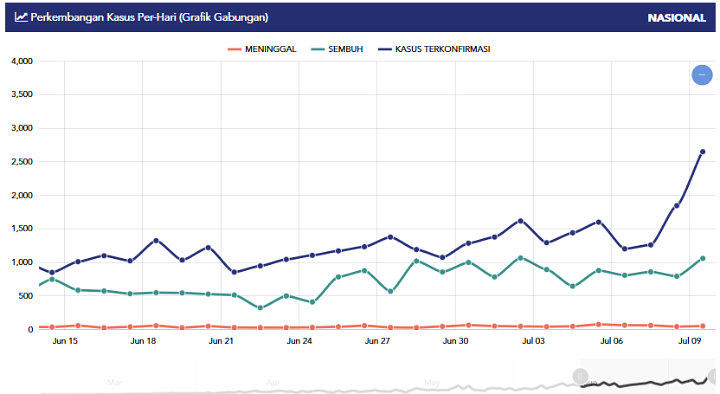Click the 'Jun 21' x-axis label

click(x=221, y=341)
